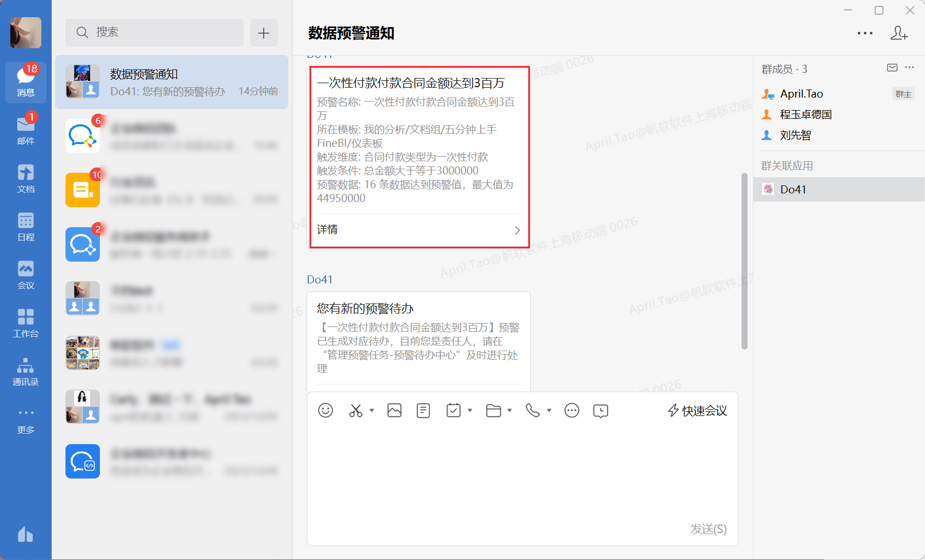The width and height of the screenshot is (925, 560).
Task: Click the 14分钟前 timestamp on 数据预警通知
Action: (258, 91)
